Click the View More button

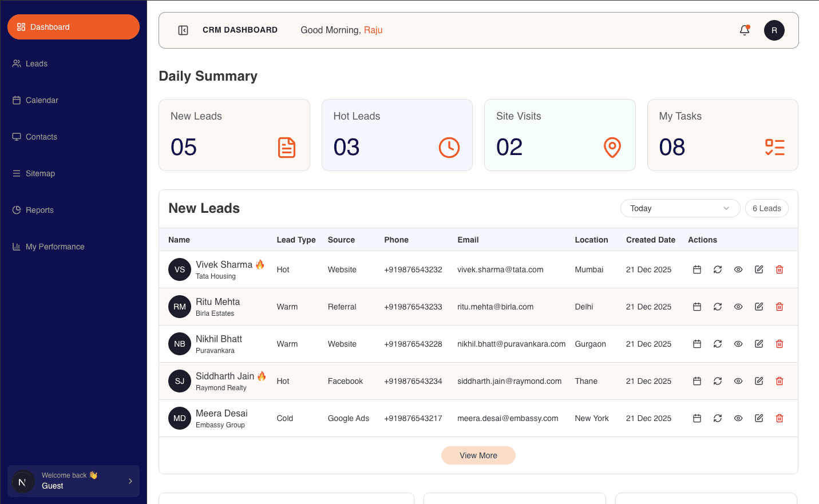[x=478, y=455]
